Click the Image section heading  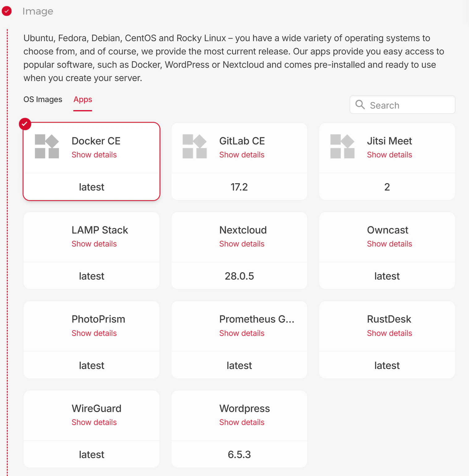tap(38, 11)
